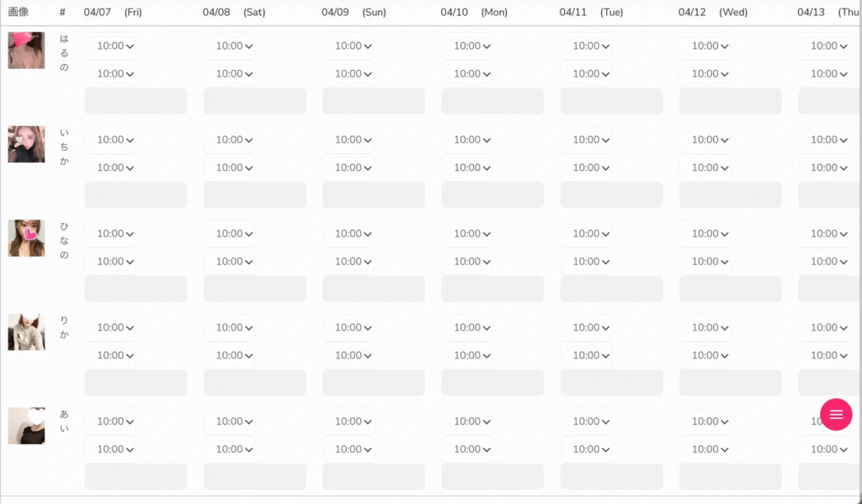The image size is (862, 504).
Task: Click ひなの's note field under 04/08
Action: point(254,289)
